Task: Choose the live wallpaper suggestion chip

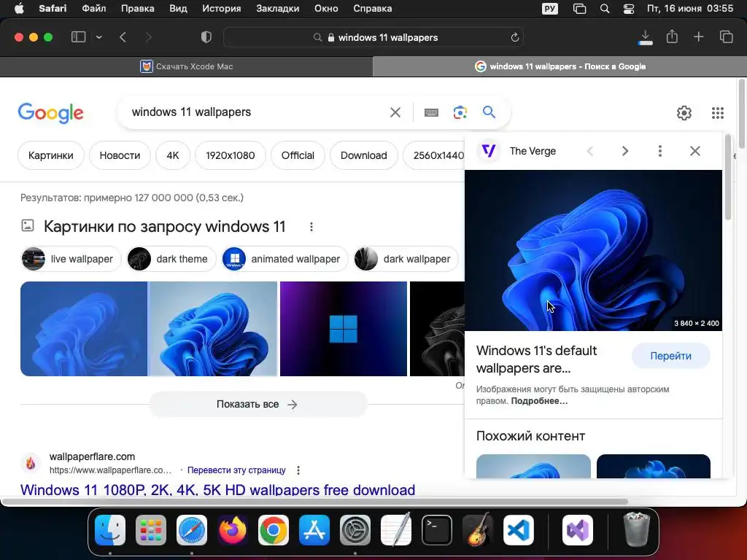Action: (71, 259)
